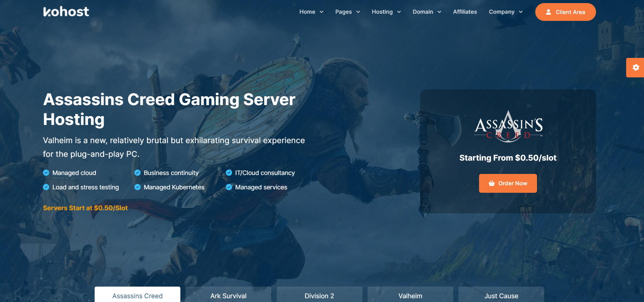The height and width of the screenshot is (302, 644).
Task: Click the check icon beside Business continuity
Action: click(138, 173)
